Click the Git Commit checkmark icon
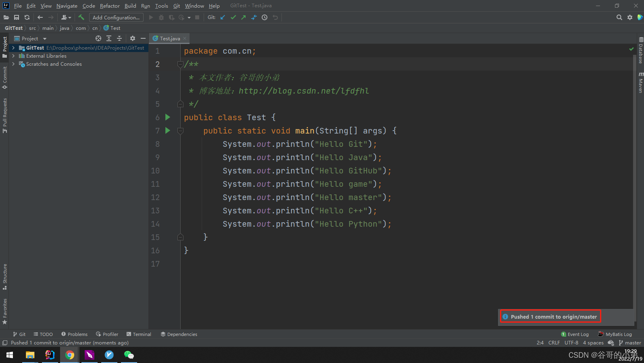Image resolution: width=644 pixels, height=363 pixels. tap(233, 17)
